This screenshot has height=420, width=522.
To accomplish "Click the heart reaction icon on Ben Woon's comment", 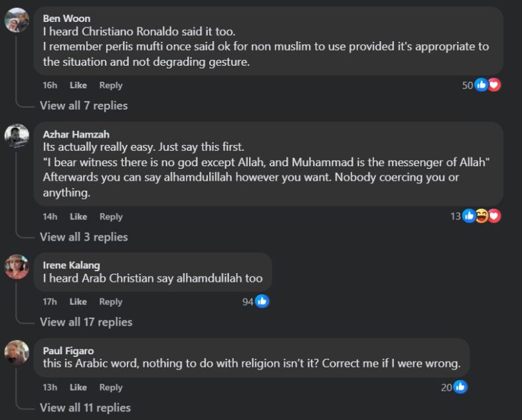I will (493, 85).
